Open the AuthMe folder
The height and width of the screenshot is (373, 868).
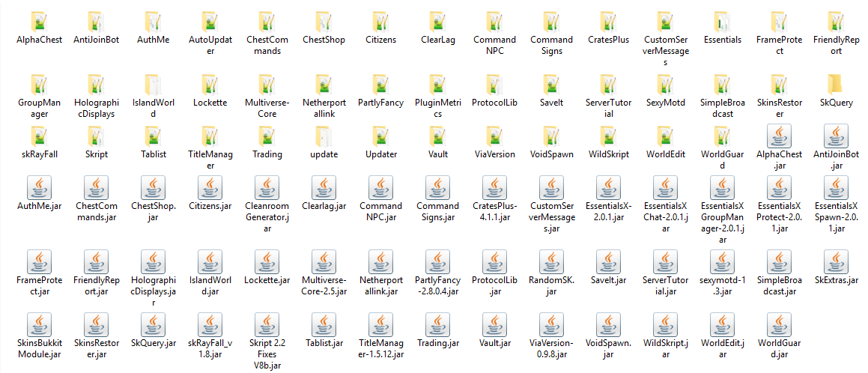154,21
